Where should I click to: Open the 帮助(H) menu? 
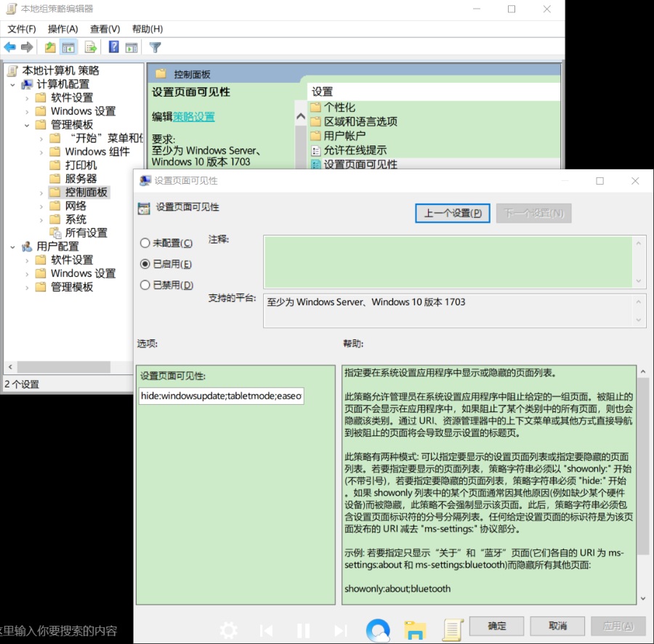(x=148, y=29)
